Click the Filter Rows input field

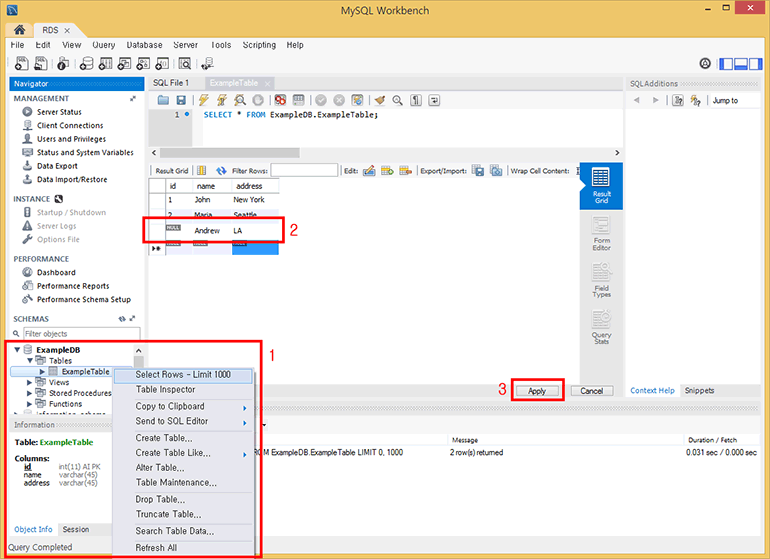point(311,171)
